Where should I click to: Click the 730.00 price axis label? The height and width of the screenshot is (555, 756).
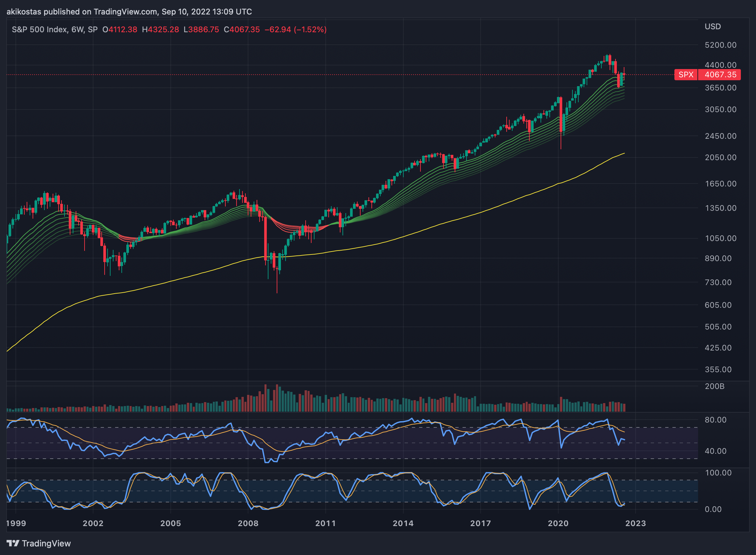(x=718, y=282)
